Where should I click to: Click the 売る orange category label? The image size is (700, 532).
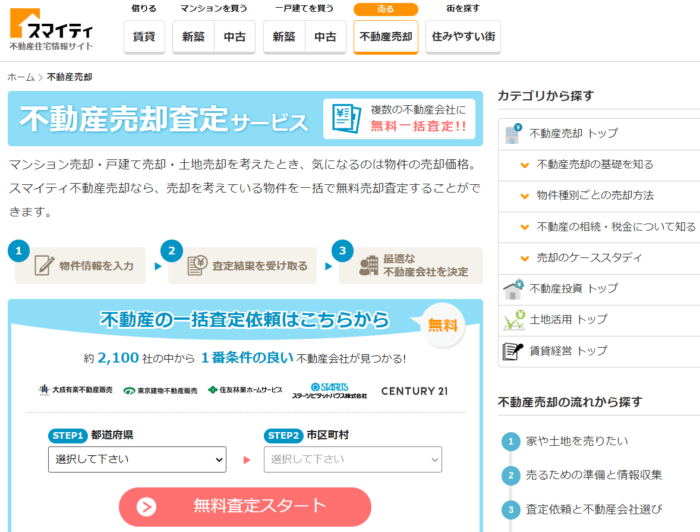pos(386,9)
